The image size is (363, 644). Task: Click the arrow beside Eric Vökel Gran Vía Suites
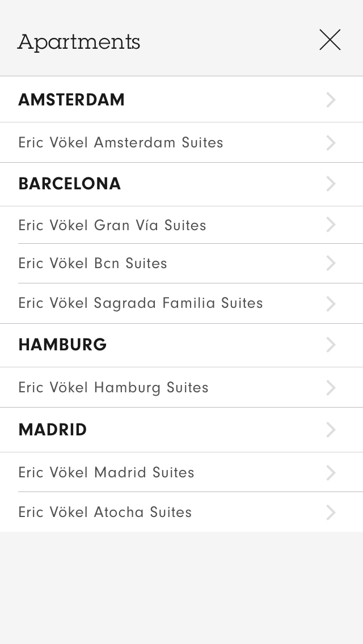pos(331,225)
